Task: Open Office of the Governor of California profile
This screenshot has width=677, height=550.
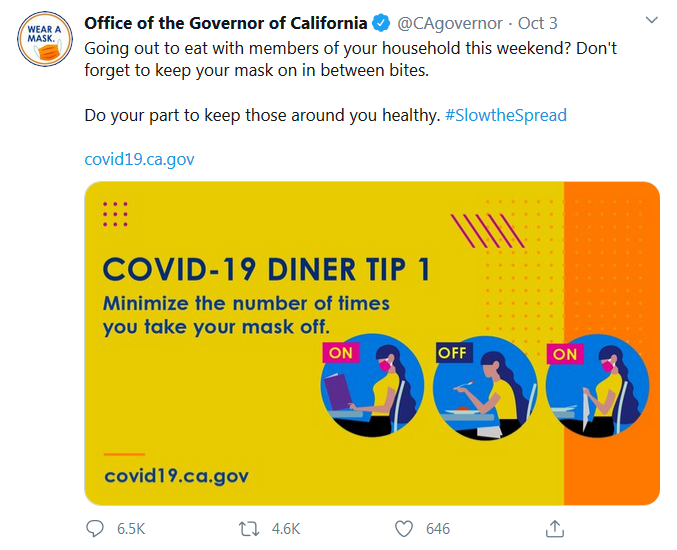Action: click(225, 23)
